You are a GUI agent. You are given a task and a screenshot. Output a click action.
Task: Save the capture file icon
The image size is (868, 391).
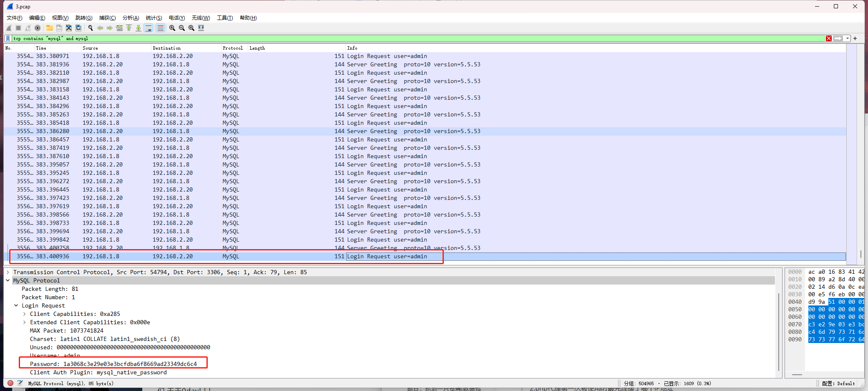click(59, 28)
